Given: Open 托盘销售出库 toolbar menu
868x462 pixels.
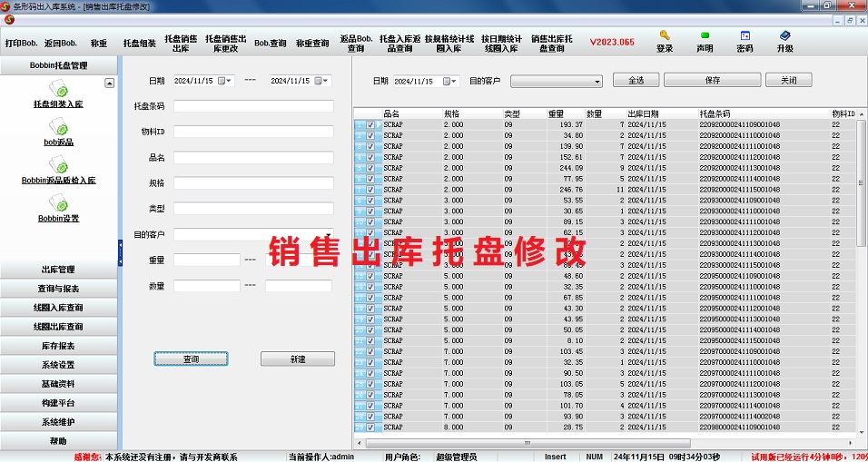Looking at the screenshot, I should click(181, 43).
